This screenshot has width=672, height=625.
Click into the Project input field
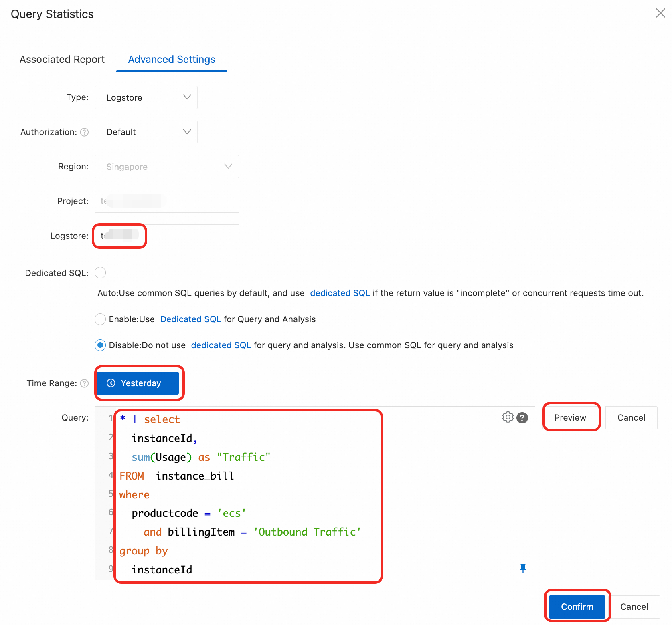point(167,201)
